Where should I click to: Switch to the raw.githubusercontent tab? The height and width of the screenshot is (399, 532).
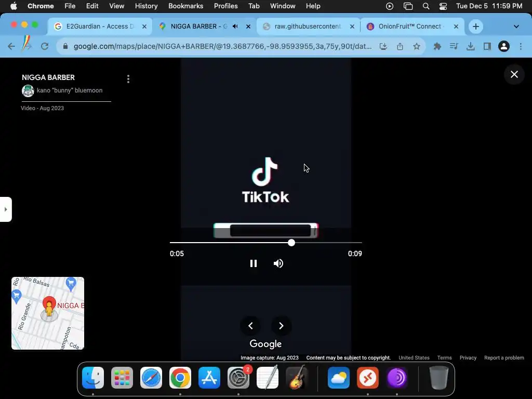(x=308, y=26)
